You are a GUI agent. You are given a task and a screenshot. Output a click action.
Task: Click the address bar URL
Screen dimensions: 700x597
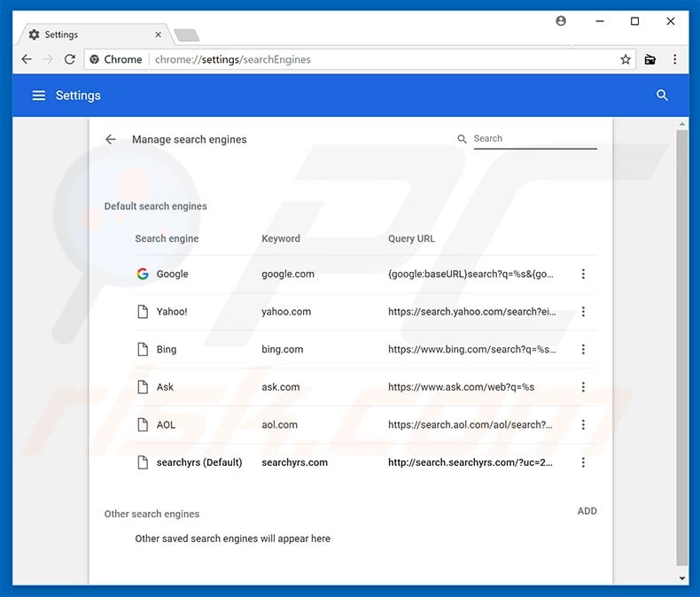point(232,59)
